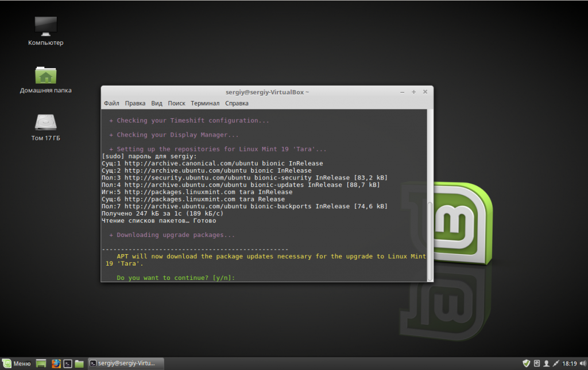Open the Меню start button
The image size is (588, 370).
click(x=17, y=363)
